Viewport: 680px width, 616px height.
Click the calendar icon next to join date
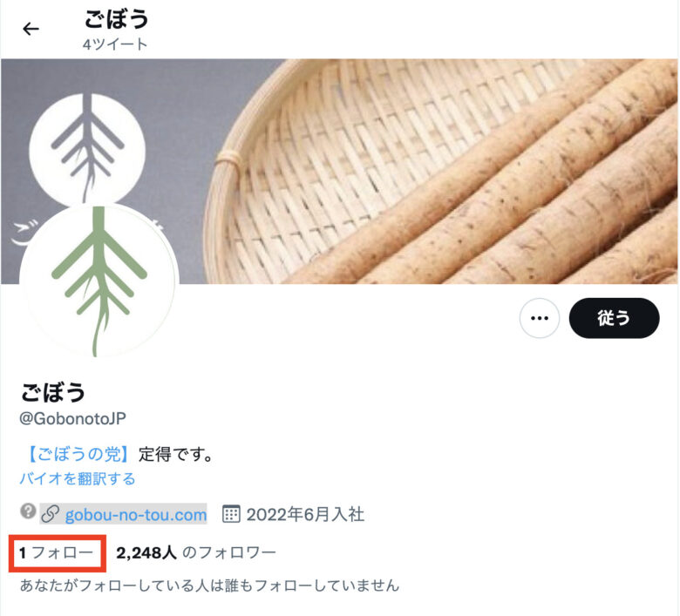[231, 514]
